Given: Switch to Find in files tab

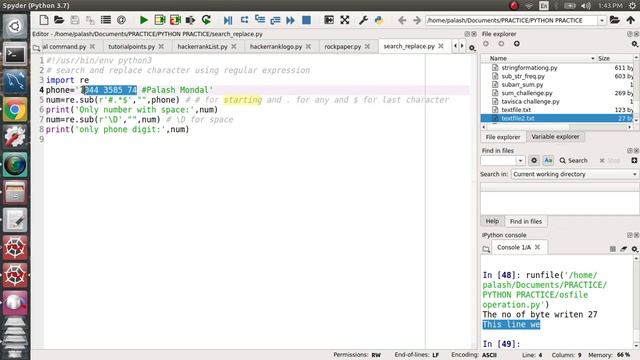Looking at the screenshot, I should (526, 222).
